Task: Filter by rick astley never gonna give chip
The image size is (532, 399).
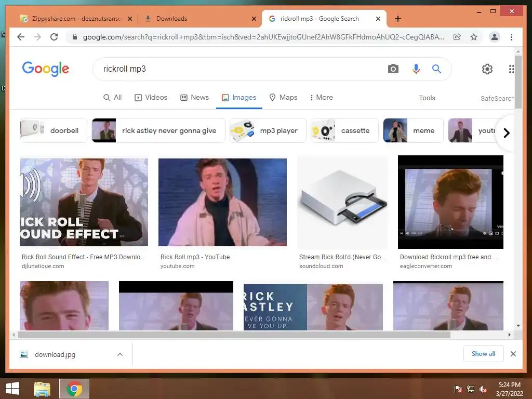Action: 158,130
